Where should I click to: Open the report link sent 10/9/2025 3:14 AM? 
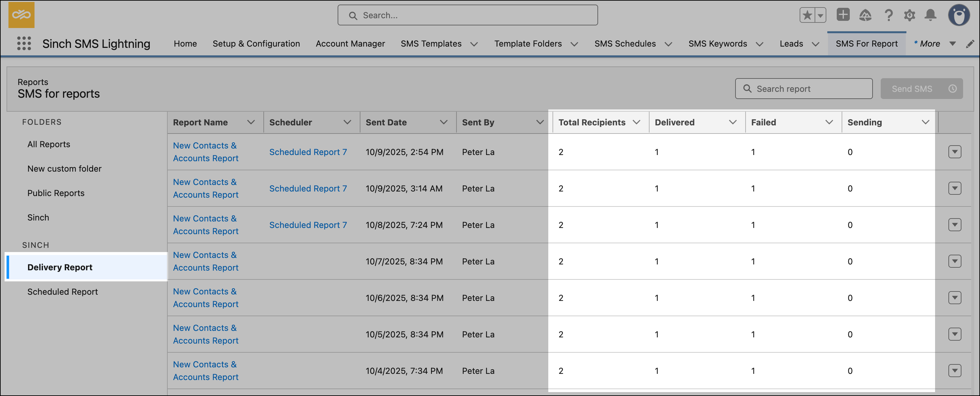pyautogui.click(x=205, y=188)
